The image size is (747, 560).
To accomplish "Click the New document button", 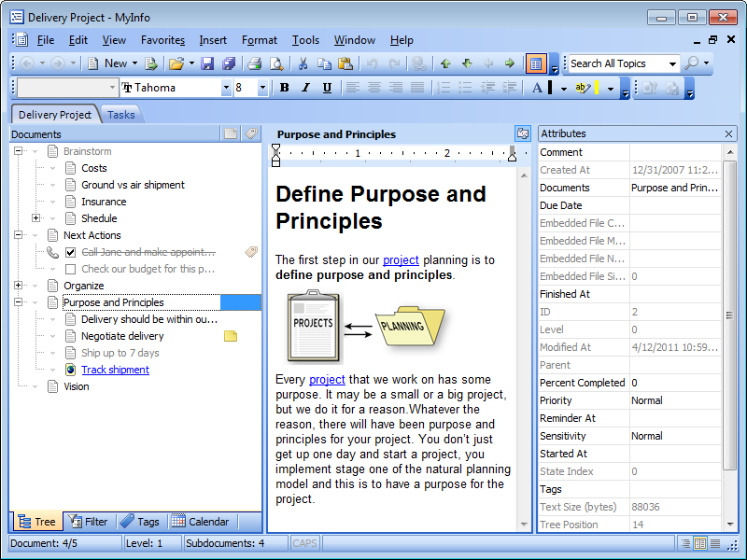I will click(108, 63).
